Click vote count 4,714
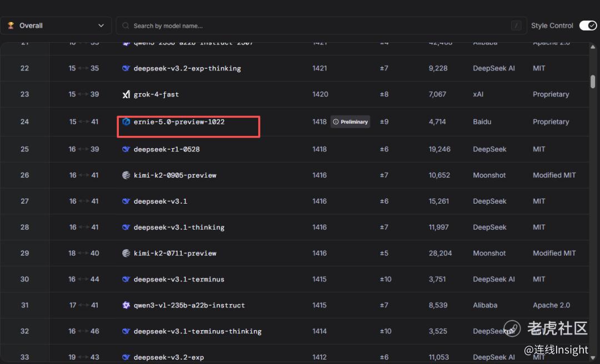Screen dimensions: 600x364 pyautogui.click(x=437, y=122)
